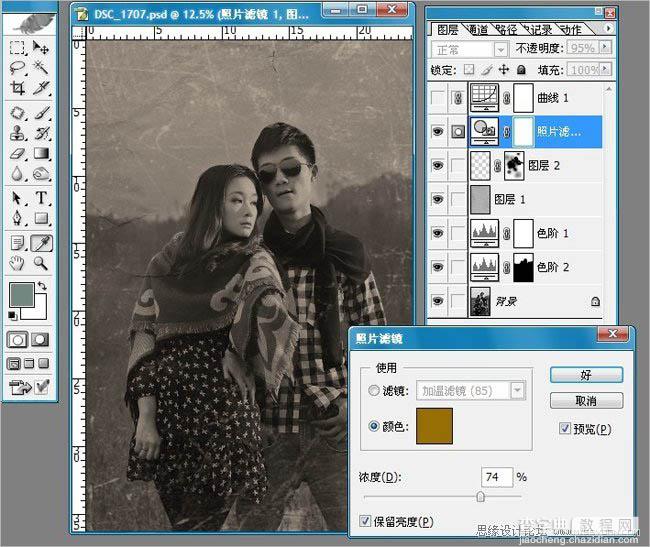Hide the 图层 2 layer visibility eye
This screenshot has height=547, width=650.
pyautogui.click(x=437, y=165)
